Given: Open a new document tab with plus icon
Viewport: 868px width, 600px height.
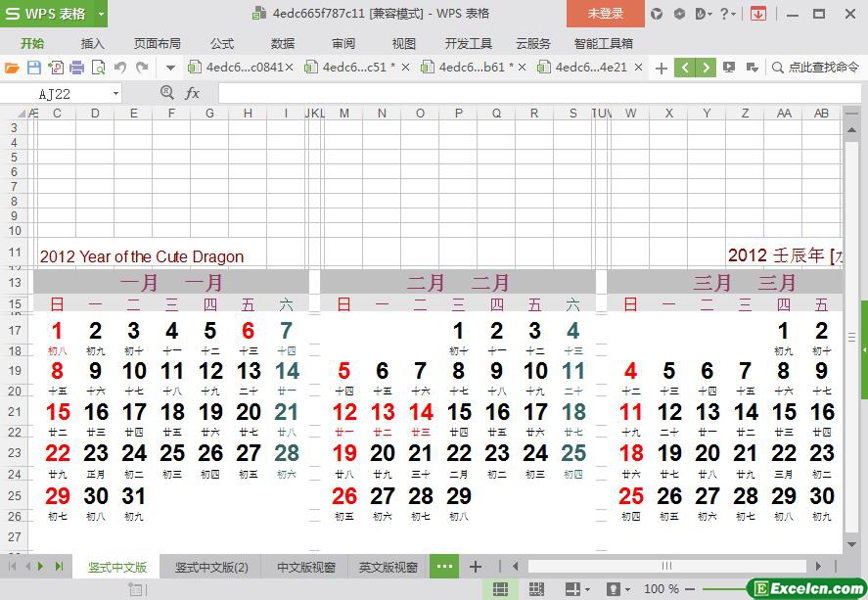Looking at the screenshot, I should (x=662, y=68).
